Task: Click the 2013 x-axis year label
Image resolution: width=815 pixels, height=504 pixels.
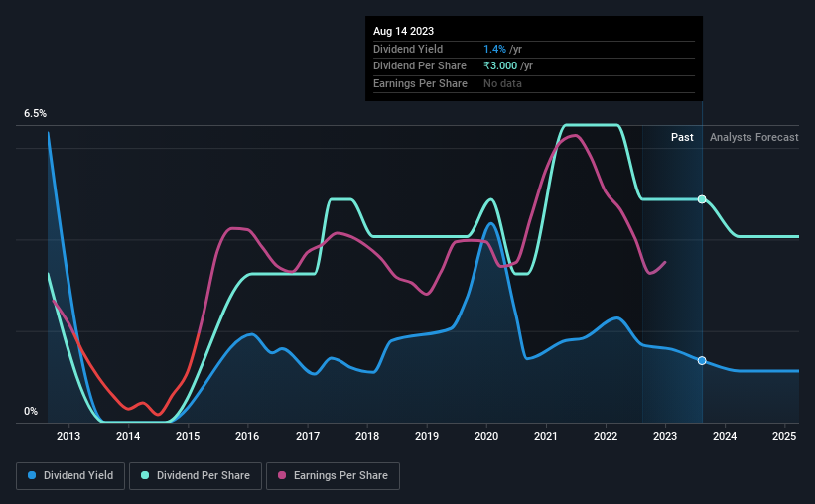Action: pos(68,436)
